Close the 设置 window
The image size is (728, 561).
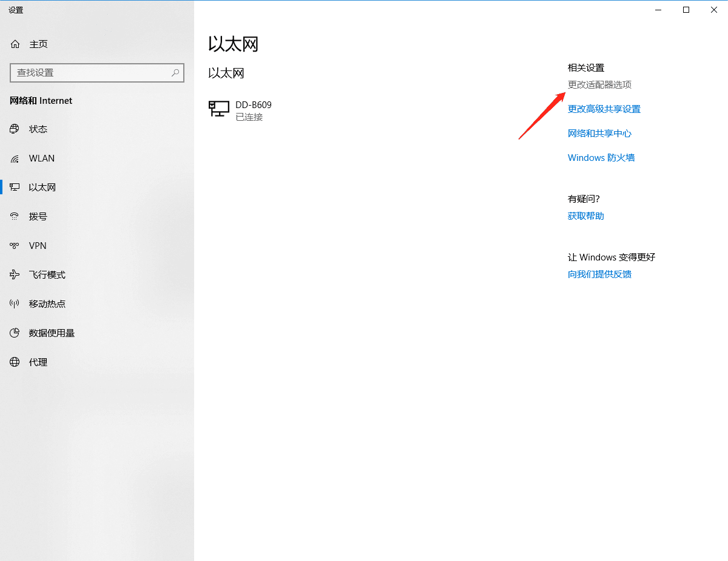tap(714, 10)
